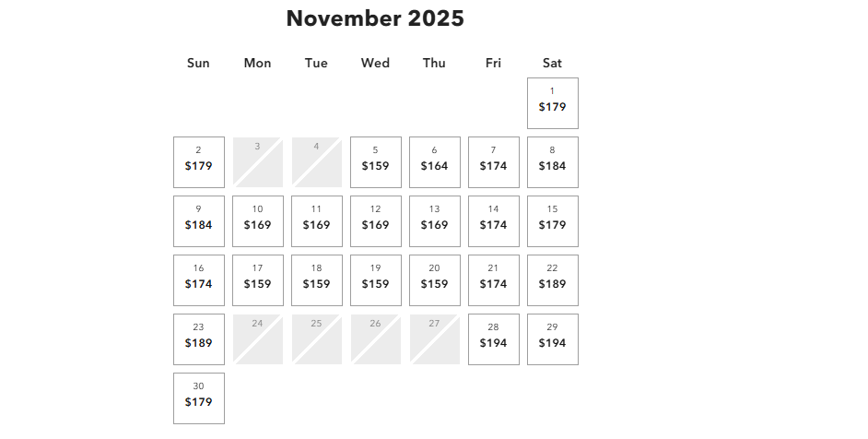The width and height of the screenshot is (868, 439).
Task: Select November 17 at $159
Action: [x=258, y=280]
